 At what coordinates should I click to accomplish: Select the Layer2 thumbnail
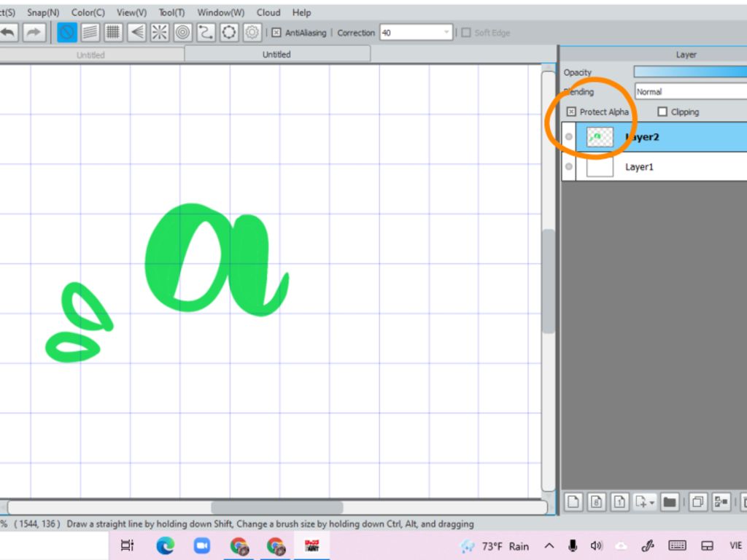600,137
